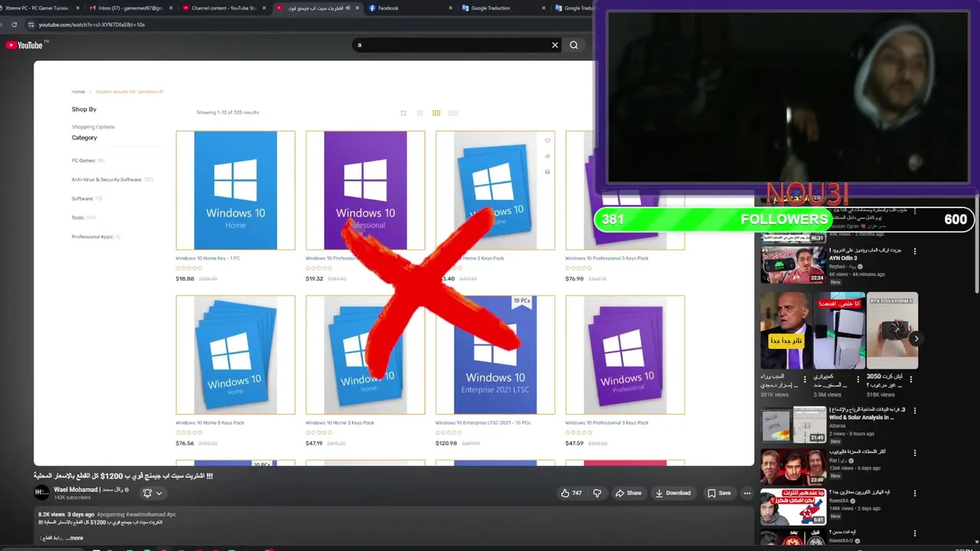Reload the page with the browser refresh icon

(14, 24)
